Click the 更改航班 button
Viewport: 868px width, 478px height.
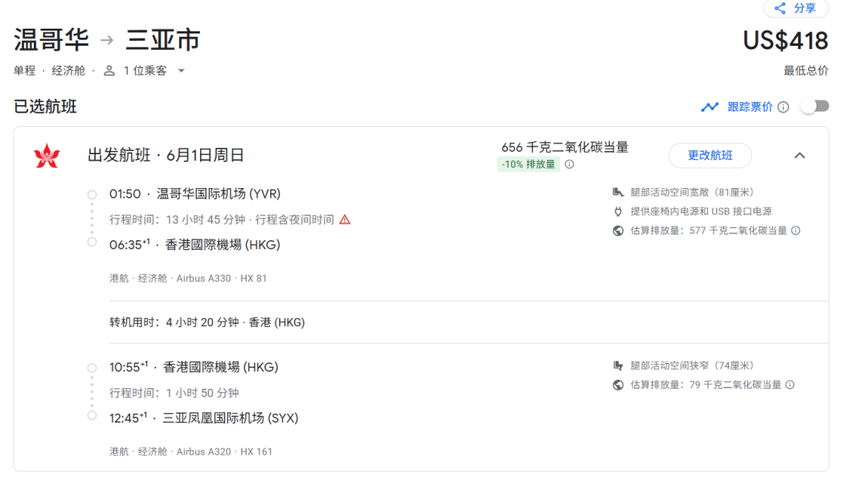coord(710,156)
